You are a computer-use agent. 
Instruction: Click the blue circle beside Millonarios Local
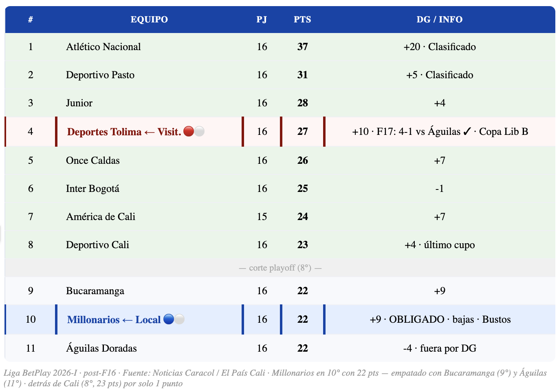[x=169, y=319]
